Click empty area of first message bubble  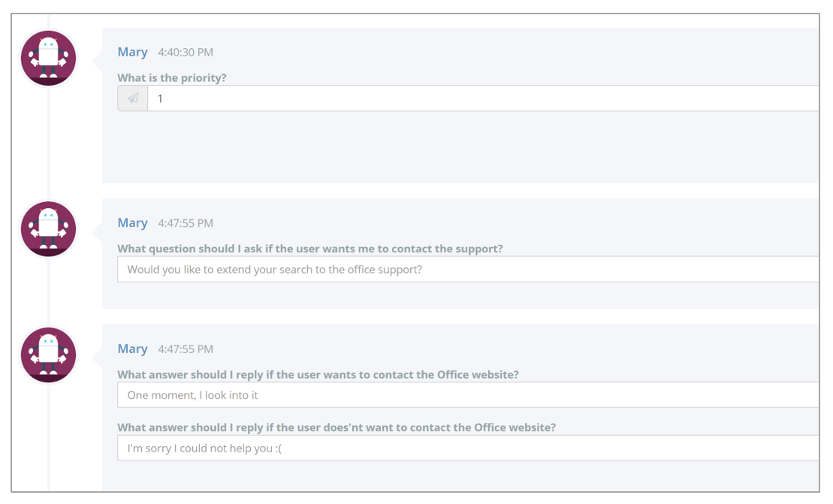pyautogui.click(x=457, y=149)
